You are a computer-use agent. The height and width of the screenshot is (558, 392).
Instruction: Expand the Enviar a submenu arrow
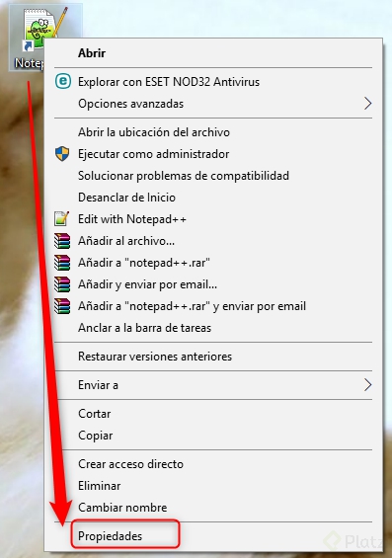point(368,385)
